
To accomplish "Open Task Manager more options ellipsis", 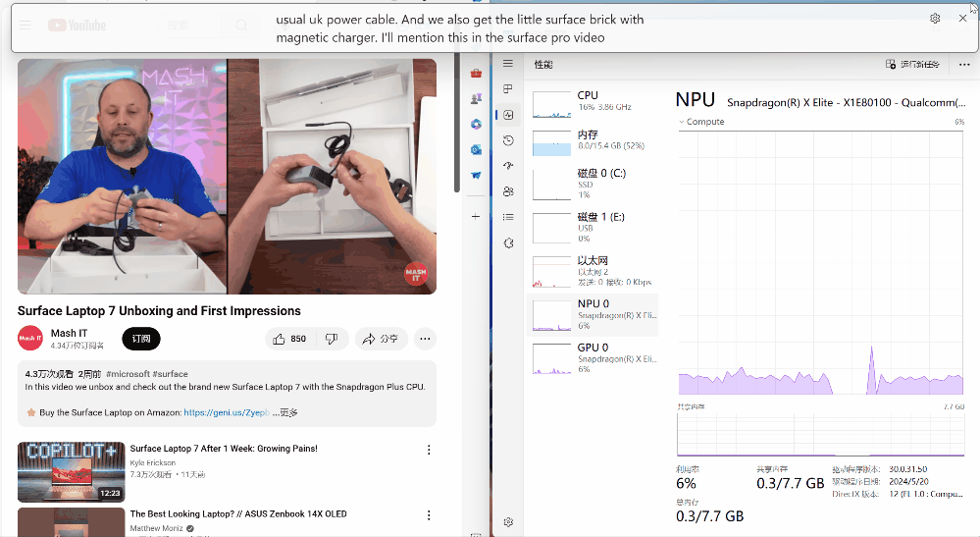I will 964,65.
